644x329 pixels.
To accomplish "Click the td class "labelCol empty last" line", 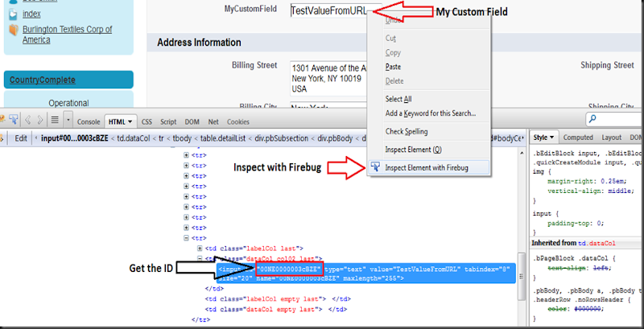I will (278, 299).
